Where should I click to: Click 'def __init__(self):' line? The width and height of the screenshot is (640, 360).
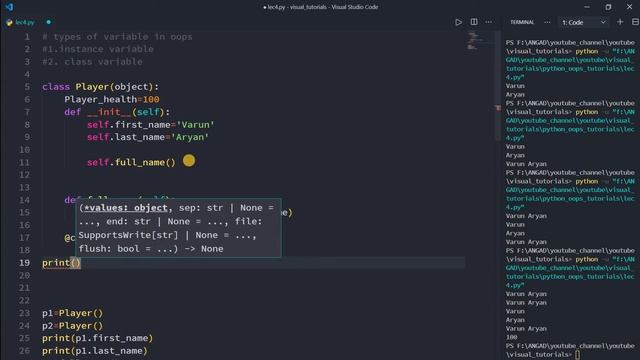(117, 112)
